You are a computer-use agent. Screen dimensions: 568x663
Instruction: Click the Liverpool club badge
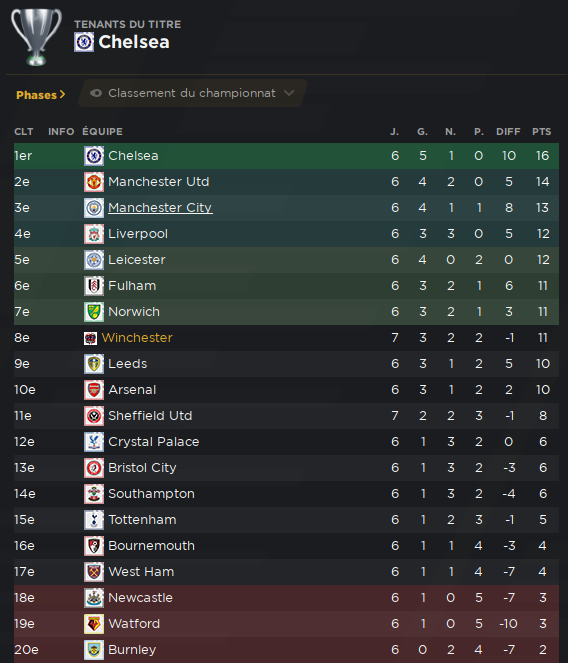point(94,234)
